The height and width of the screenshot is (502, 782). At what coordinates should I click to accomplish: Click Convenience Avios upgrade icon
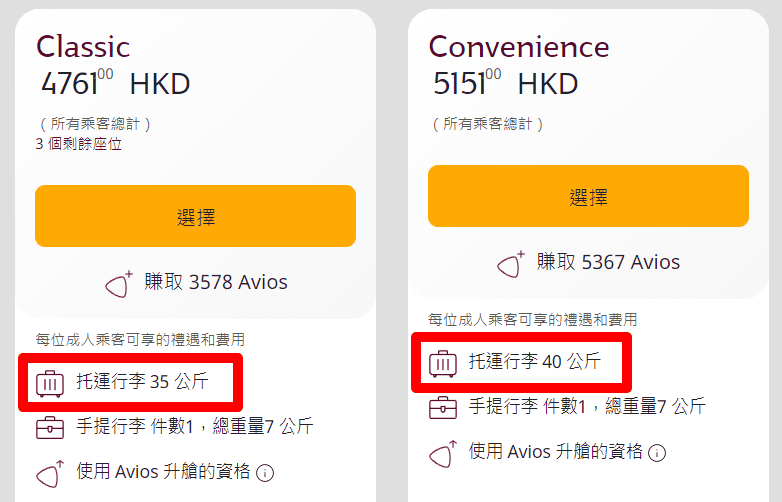(443, 453)
